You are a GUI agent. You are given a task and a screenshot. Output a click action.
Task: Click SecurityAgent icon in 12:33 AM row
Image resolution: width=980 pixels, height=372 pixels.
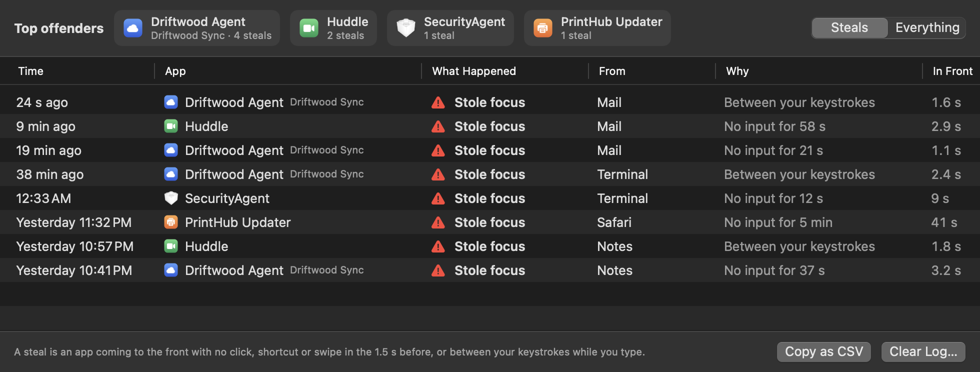(171, 198)
